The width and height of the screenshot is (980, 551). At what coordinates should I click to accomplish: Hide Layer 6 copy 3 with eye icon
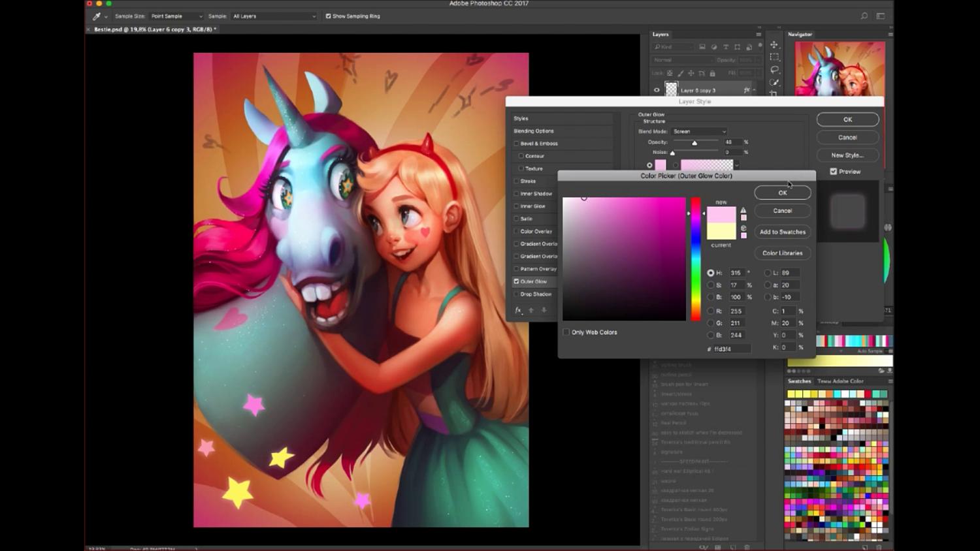[657, 90]
